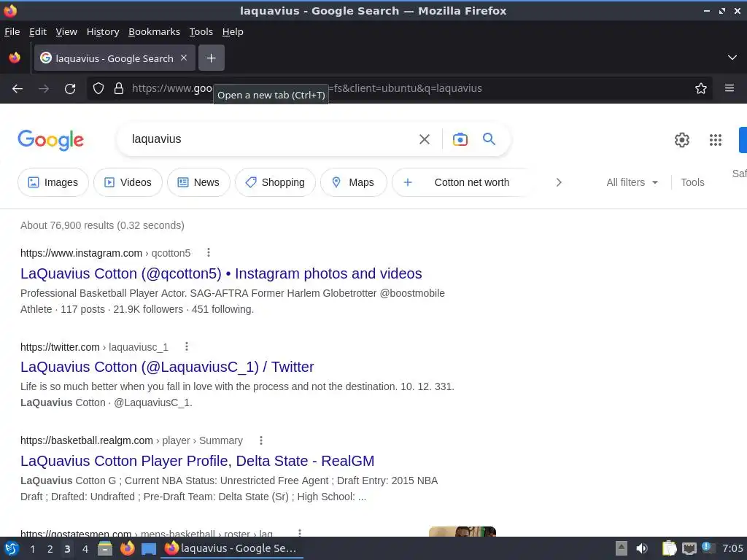
Task: Launch Firefox from the taskbar quick launch
Action: click(127, 548)
